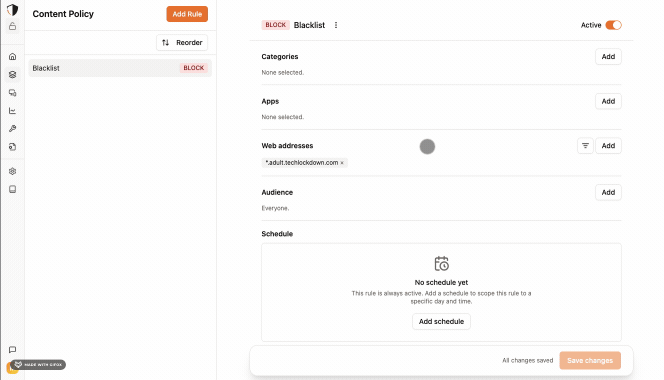Click the Save changes button
The height and width of the screenshot is (380, 664).
(x=590, y=361)
